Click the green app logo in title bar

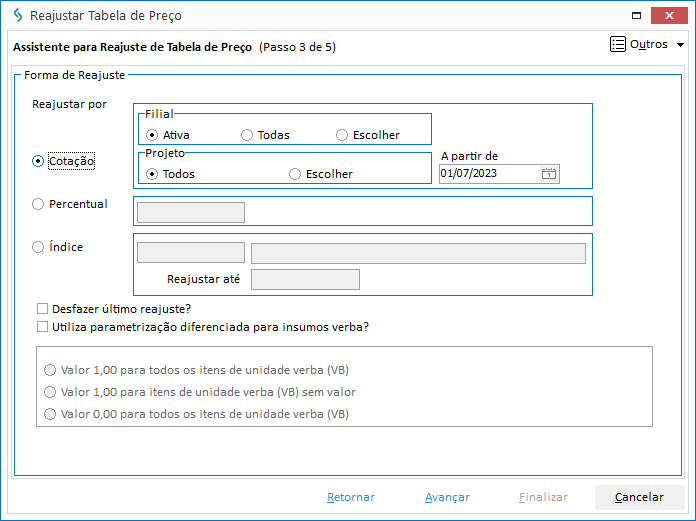click(18, 16)
